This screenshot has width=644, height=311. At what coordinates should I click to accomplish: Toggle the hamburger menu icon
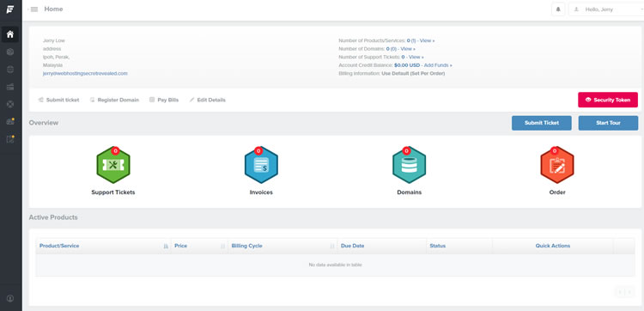34,9
